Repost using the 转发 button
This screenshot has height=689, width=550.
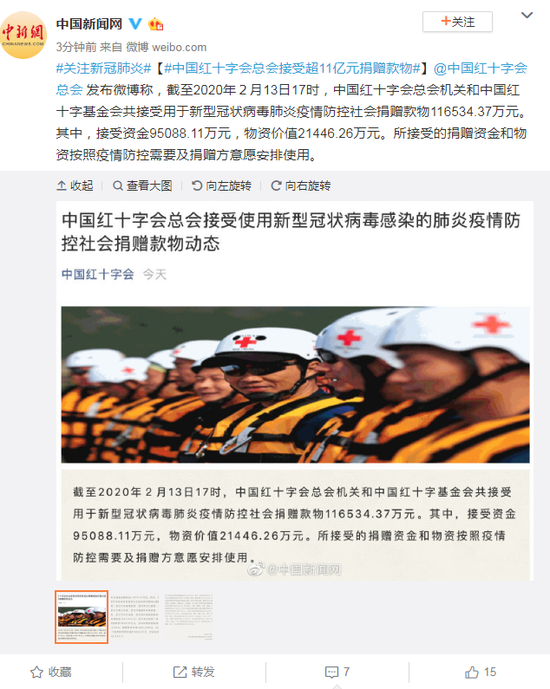click(194, 672)
